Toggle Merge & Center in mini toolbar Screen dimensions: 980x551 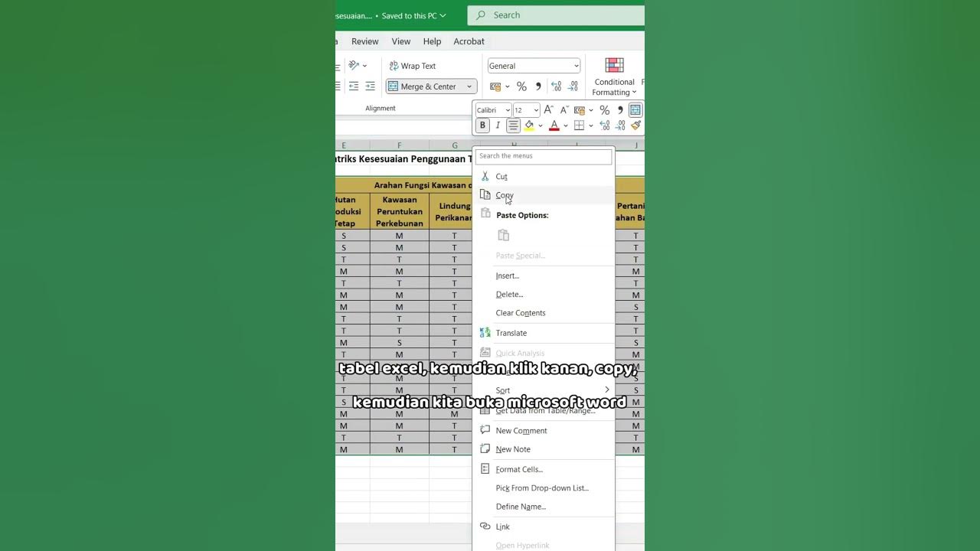(635, 110)
